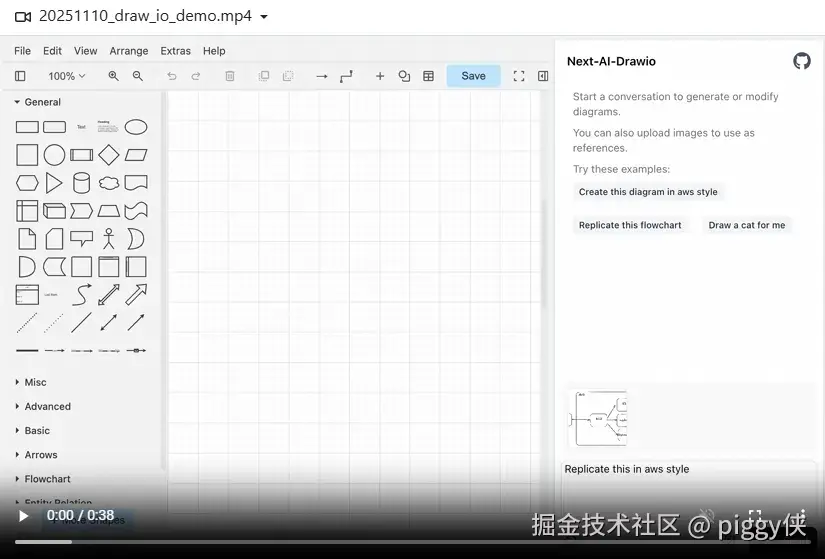The height and width of the screenshot is (559, 825).
Task: Expand the Flowchart shapes section
Action: coord(43,479)
